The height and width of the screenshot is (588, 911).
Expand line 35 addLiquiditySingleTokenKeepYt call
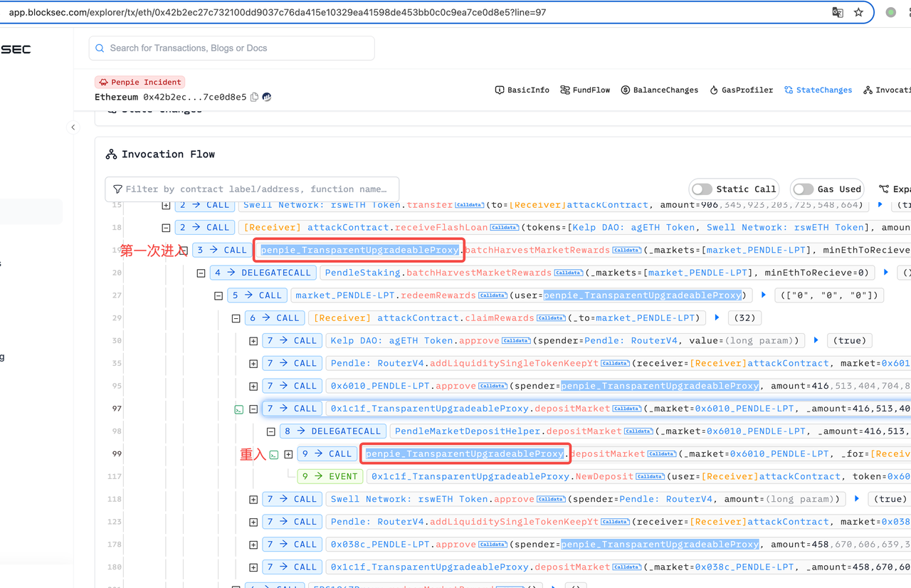(253, 364)
